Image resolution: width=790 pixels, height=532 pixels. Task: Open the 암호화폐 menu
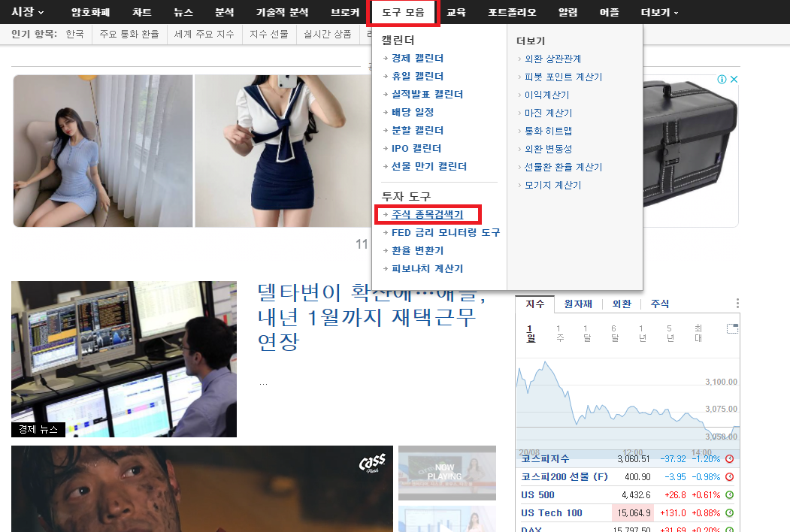[90, 12]
